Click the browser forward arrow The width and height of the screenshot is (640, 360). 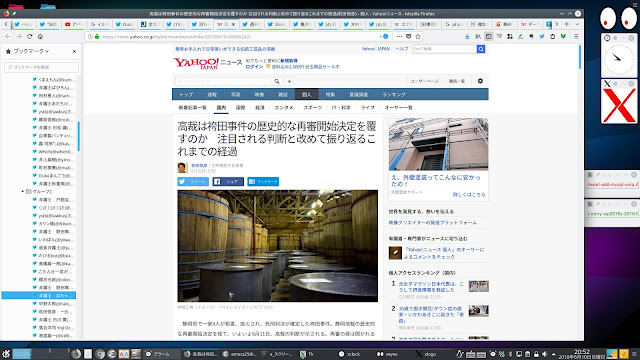[19, 36]
